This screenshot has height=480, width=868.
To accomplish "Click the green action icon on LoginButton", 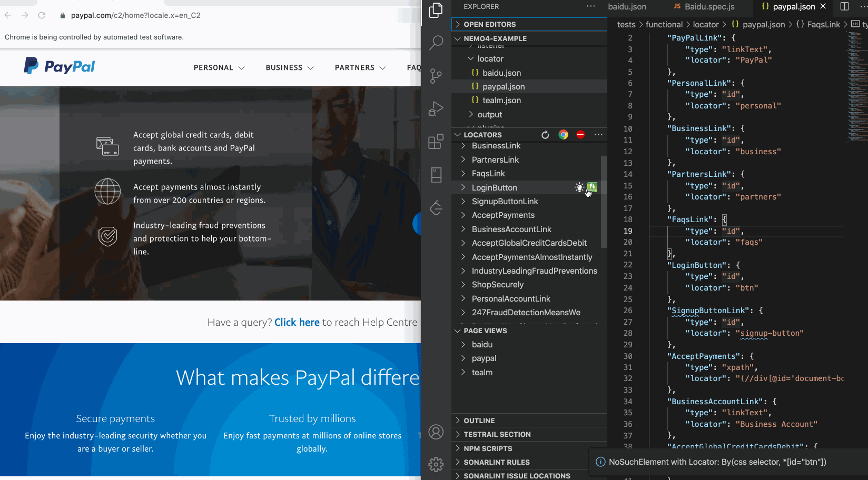I will pyautogui.click(x=592, y=187).
